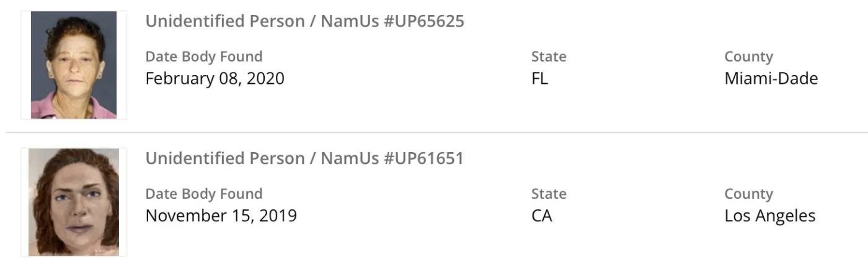
Task: Select the state value FL
Action: 539,79
